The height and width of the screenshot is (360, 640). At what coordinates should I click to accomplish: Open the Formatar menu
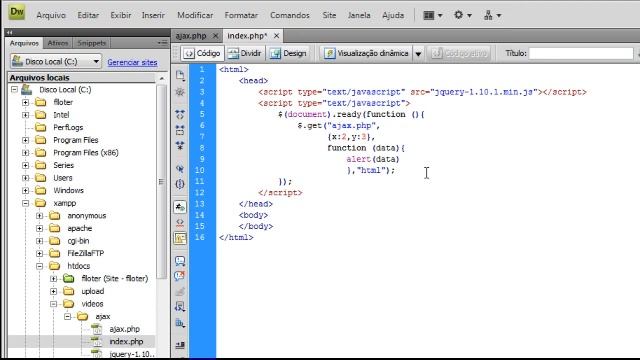coord(241,15)
